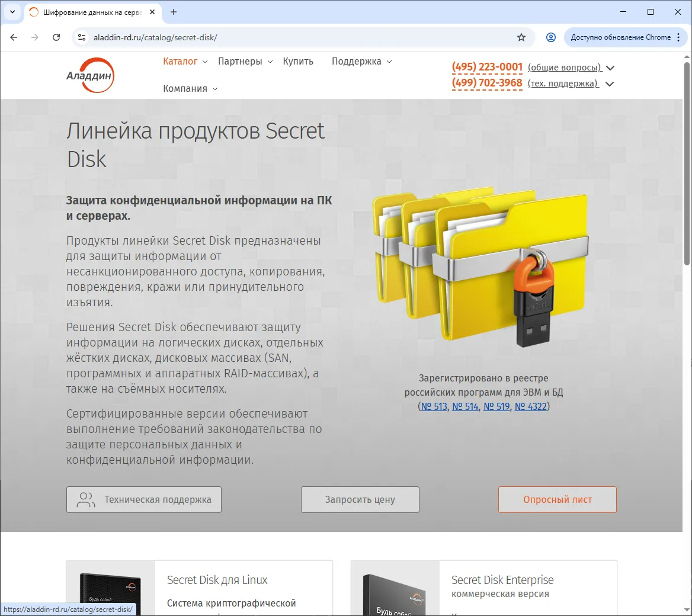Open a new browser tab
This screenshot has height=616, width=692.
[x=174, y=12]
